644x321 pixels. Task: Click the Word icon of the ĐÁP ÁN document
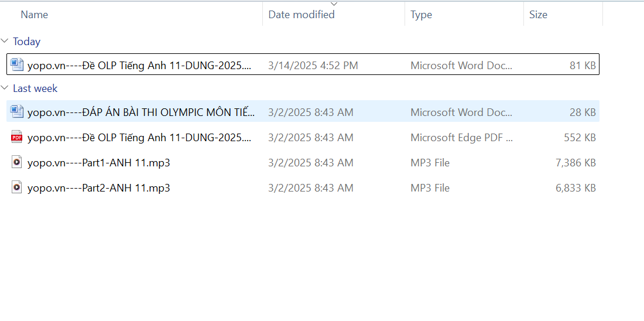click(17, 111)
